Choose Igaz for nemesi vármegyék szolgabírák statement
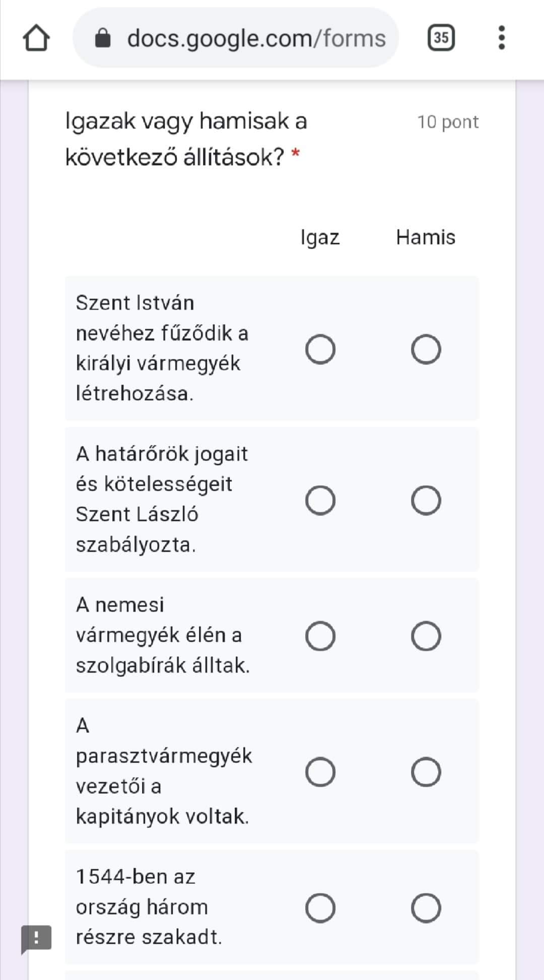The image size is (544, 980). click(x=320, y=636)
